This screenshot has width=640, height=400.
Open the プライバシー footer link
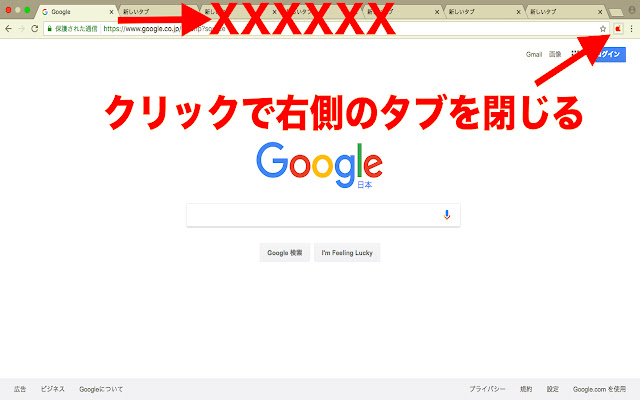pyautogui.click(x=487, y=389)
